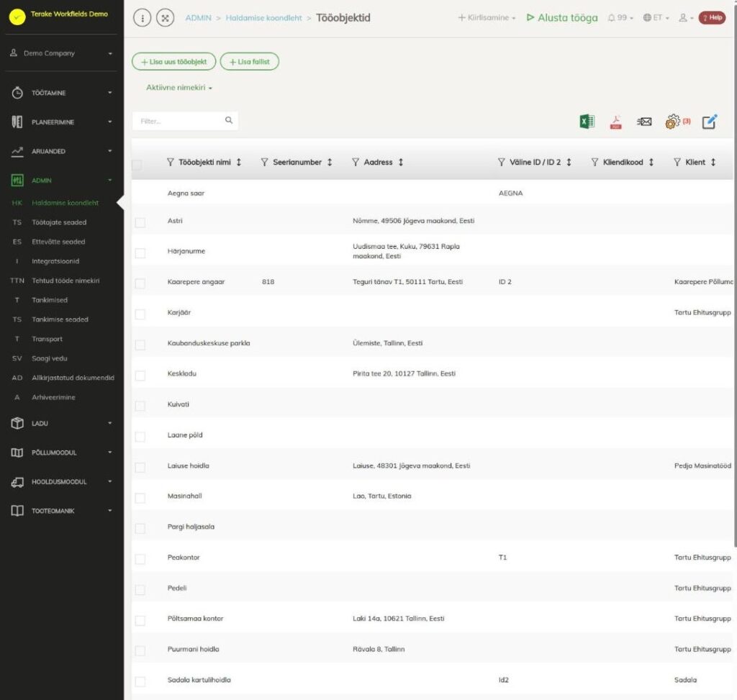Sort the Klient column arrows

[713, 162]
